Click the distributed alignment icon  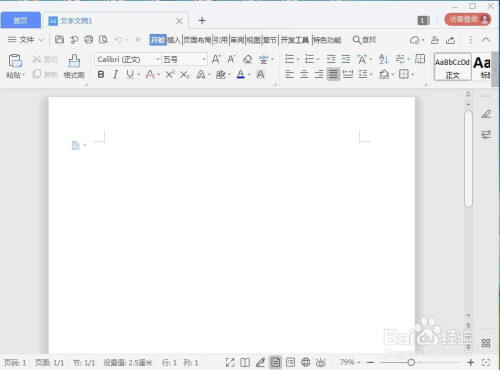(x=348, y=74)
